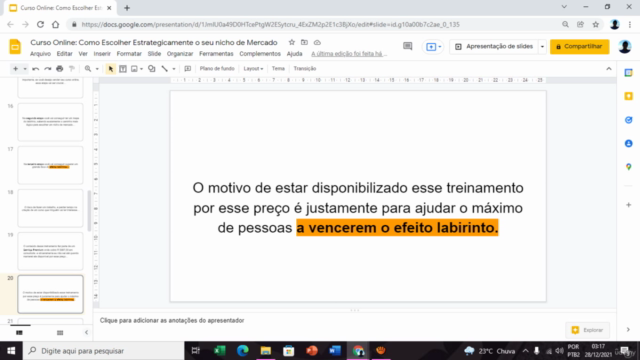Image resolution: width=640 pixels, height=360 pixels.
Task: Select the line tool
Action: [x=164, y=69]
